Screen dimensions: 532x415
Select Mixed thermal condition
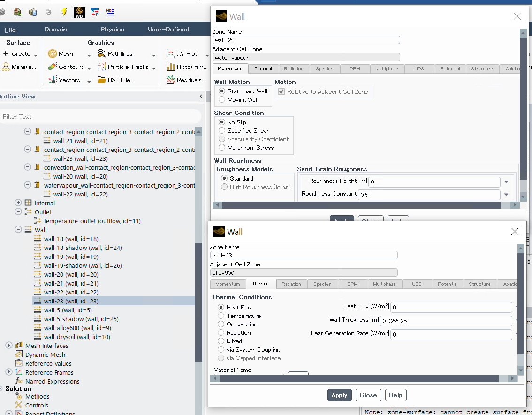[x=221, y=341]
